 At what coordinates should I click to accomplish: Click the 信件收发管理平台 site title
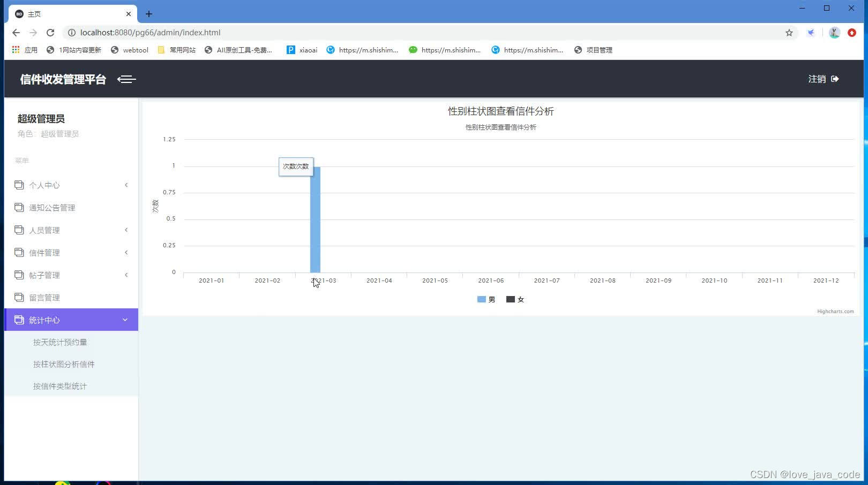point(63,79)
